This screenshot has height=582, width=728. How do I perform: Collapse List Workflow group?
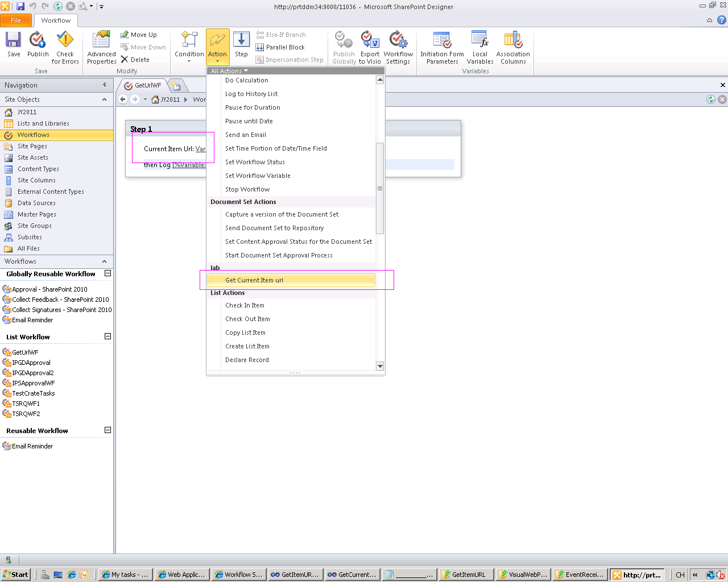(107, 336)
